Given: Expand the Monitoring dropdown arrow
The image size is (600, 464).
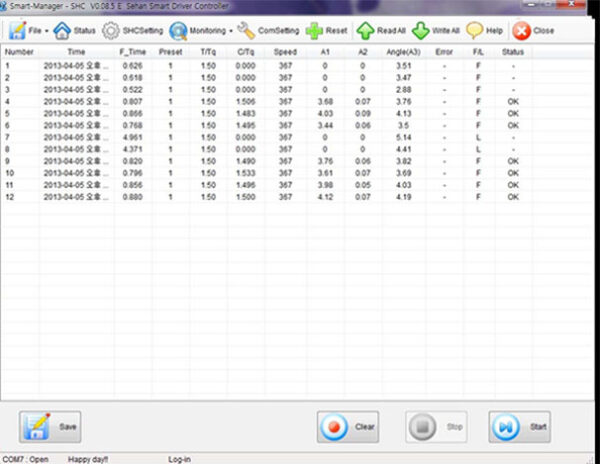Looking at the screenshot, I should click(x=231, y=31).
